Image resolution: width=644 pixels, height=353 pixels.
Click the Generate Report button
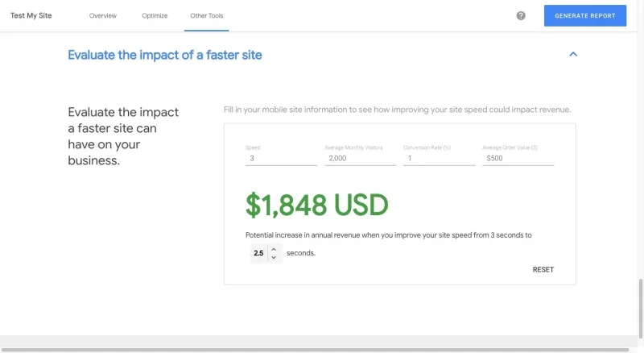point(584,15)
